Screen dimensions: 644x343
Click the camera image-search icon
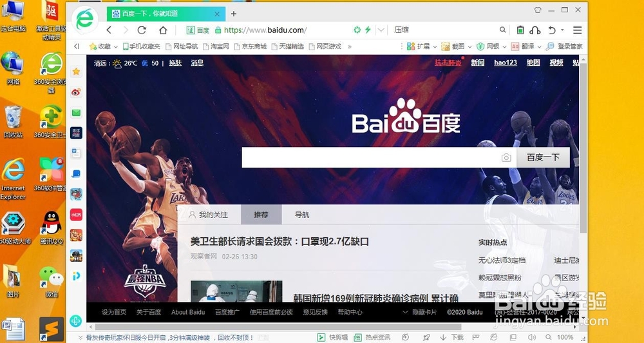[x=506, y=157]
